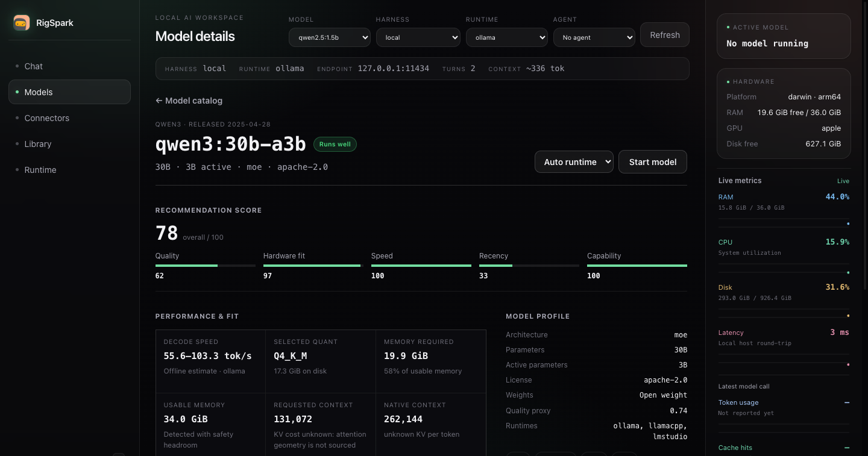Viewport: 868px width, 456px height.
Task: Open the Model dropdown showing qwen2.5:1.5b
Action: click(x=330, y=37)
